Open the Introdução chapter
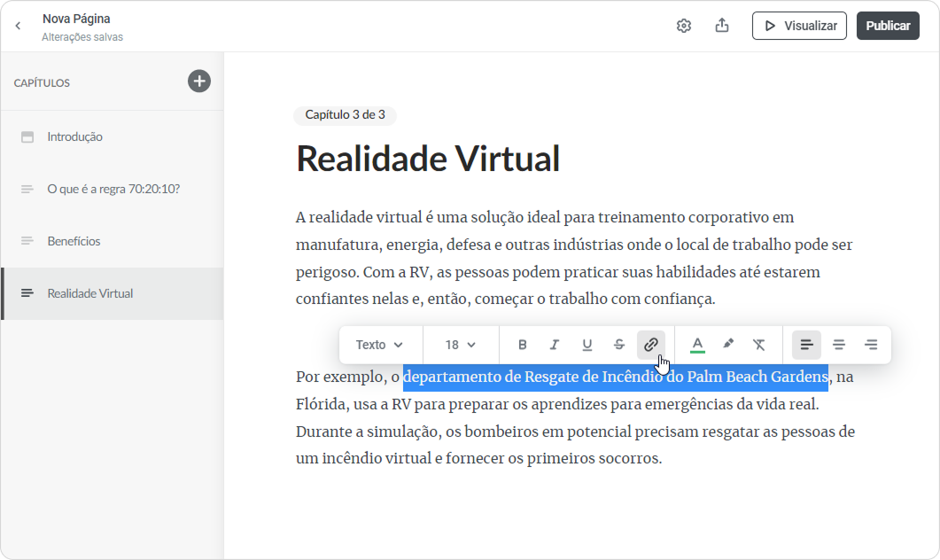Image resolution: width=940 pixels, height=560 pixels. (x=75, y=136)
